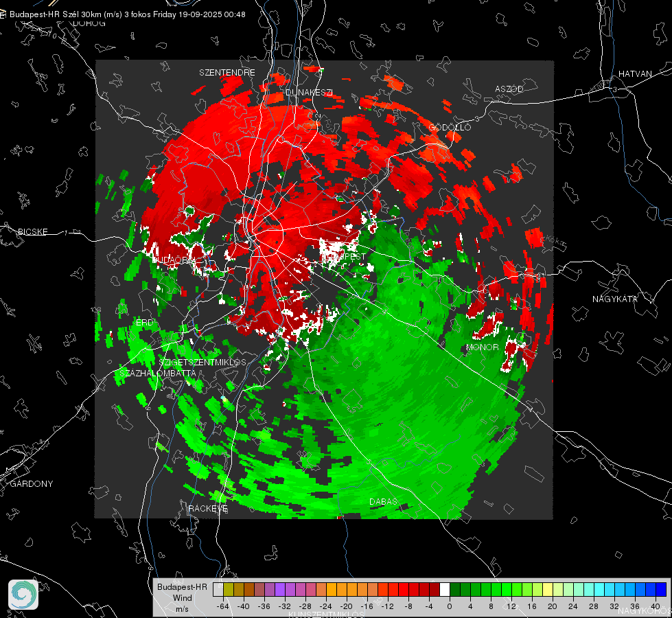Click the Budapest-HR legend title
672x618 pixels.
tap(182, 586)
